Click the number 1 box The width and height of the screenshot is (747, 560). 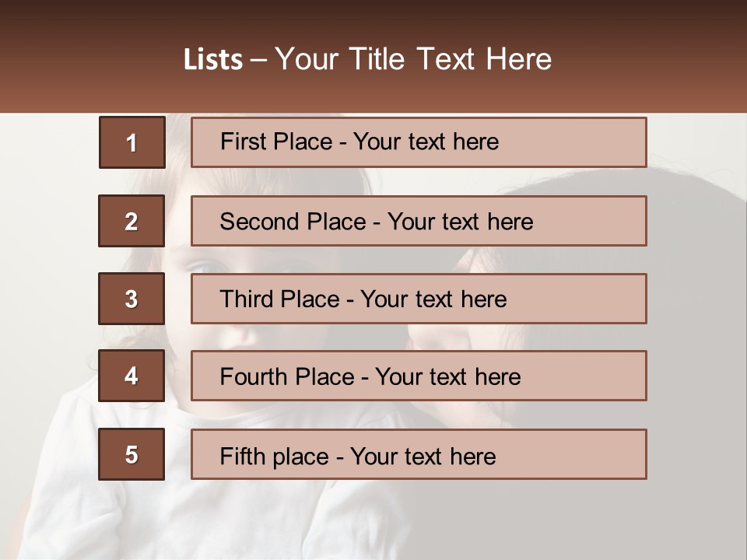[132, 142]
